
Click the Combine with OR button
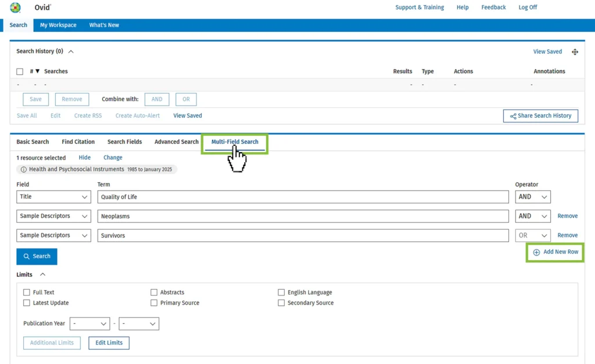186,99
